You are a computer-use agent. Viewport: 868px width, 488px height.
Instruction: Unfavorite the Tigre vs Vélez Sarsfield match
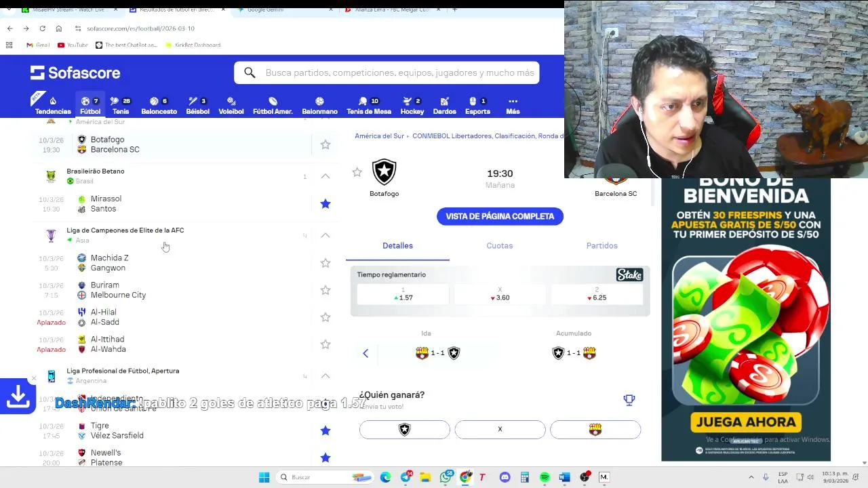pos(325,430)
